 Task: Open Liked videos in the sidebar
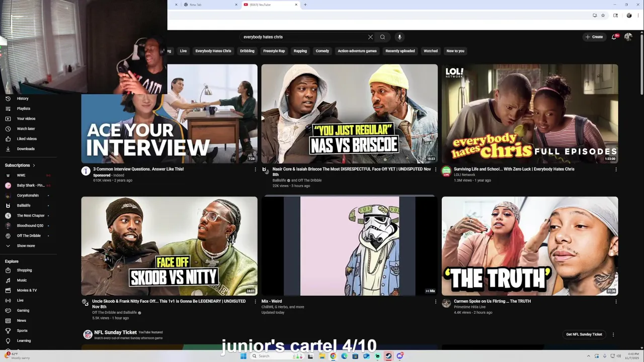point(27,139)
